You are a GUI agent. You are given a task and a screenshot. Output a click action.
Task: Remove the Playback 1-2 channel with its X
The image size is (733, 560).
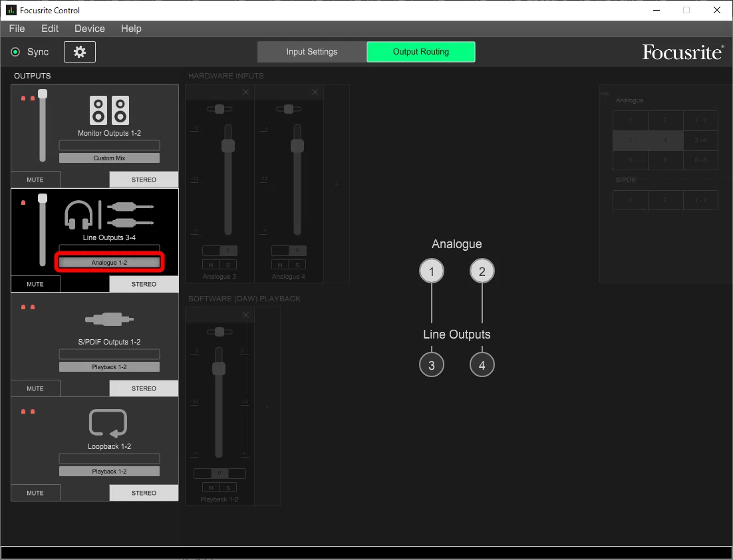pyautogui.click(x=246, y=315)
